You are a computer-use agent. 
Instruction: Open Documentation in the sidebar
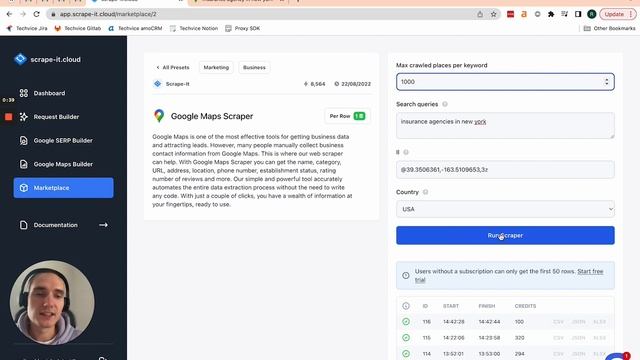(x=56, y=225)
